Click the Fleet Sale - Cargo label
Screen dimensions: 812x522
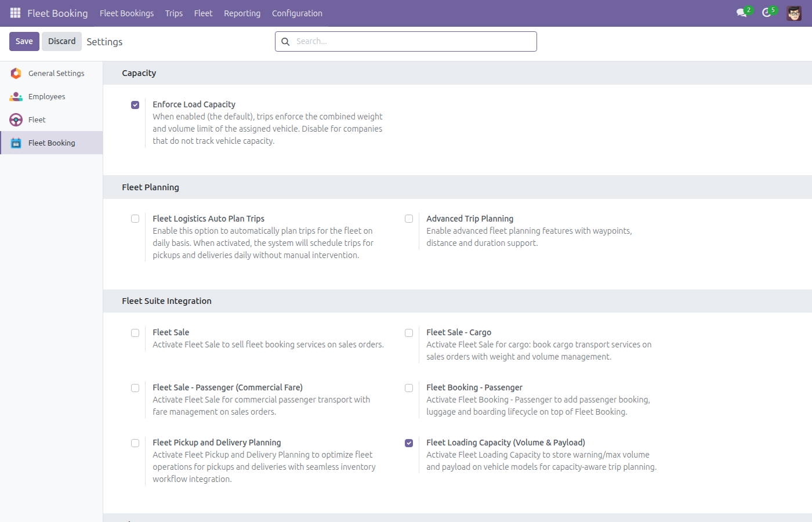tap(459, 332)
